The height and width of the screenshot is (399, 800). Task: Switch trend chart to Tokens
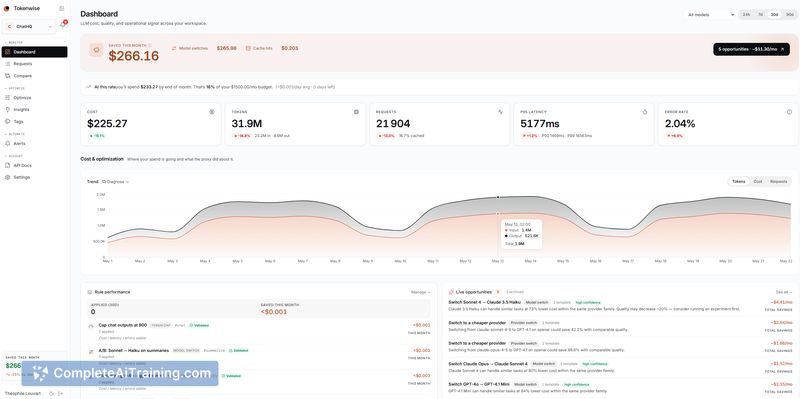click(738, 181)
